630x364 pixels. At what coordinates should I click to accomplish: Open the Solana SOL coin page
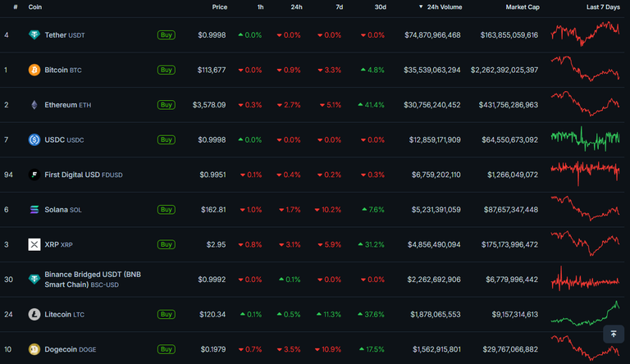63,210
